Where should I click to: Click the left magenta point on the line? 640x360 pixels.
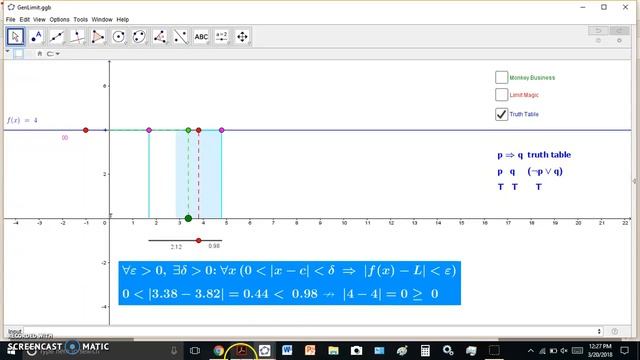point(149,130)
